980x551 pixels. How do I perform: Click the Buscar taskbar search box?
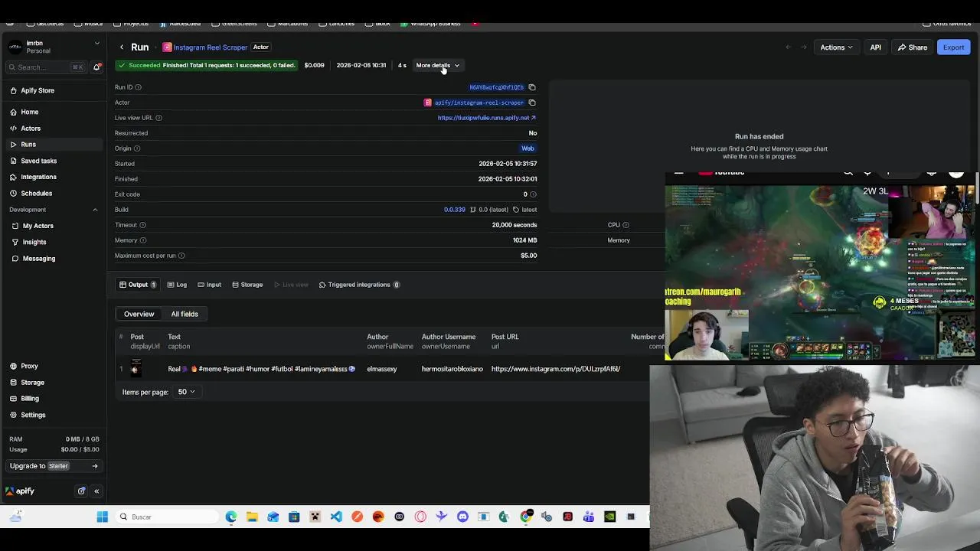click(x=168, y=517)
